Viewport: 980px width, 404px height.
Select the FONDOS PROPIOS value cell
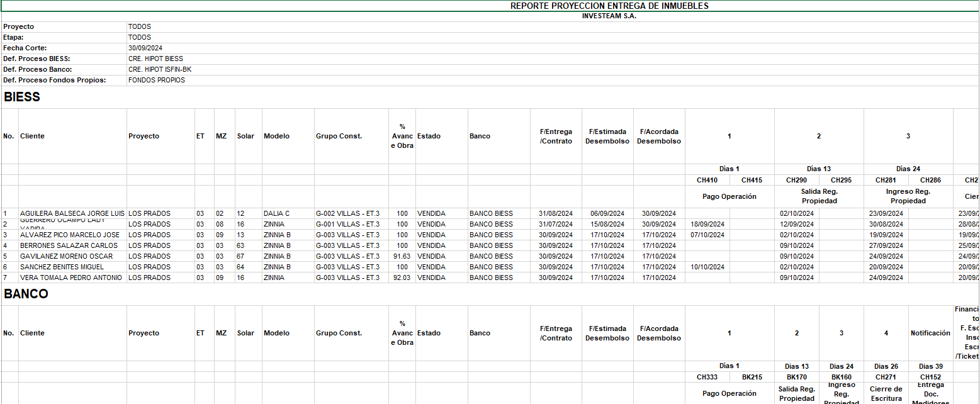[156, 81]
